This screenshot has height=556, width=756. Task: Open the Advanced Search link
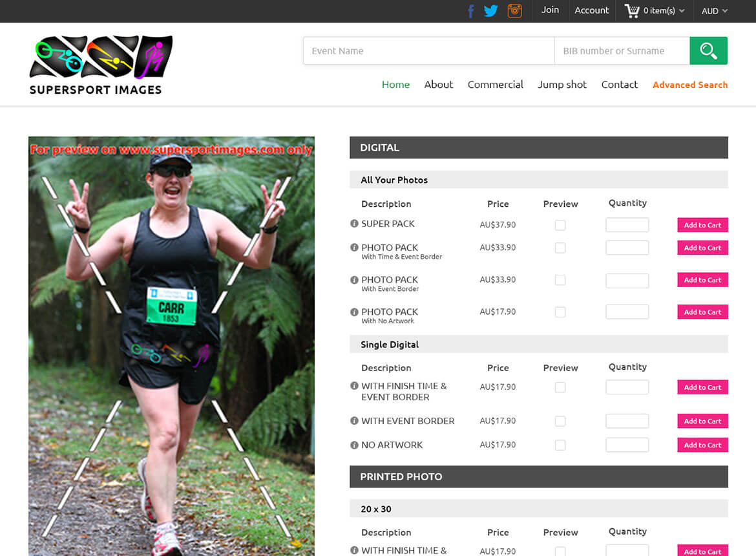[689, 85]
